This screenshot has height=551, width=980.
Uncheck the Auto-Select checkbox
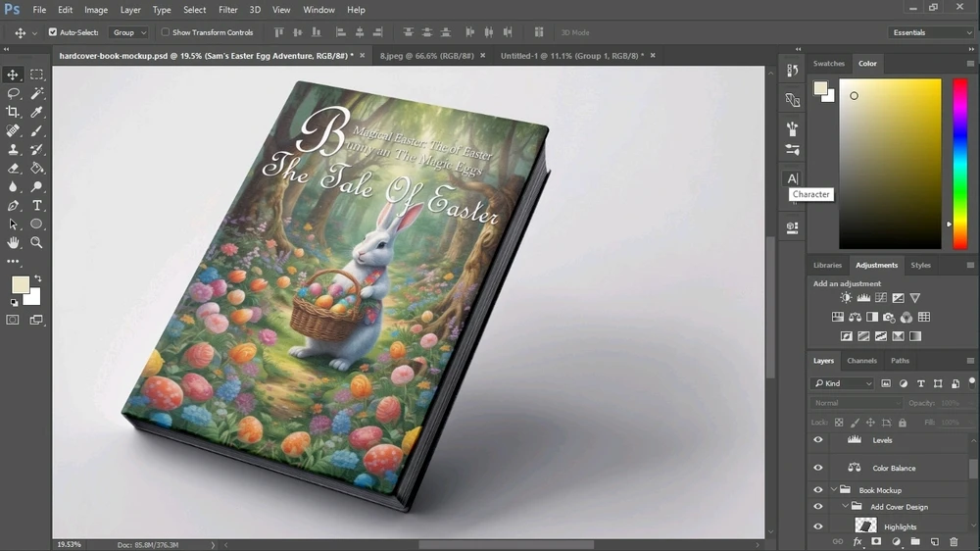(x=53, y=32)
